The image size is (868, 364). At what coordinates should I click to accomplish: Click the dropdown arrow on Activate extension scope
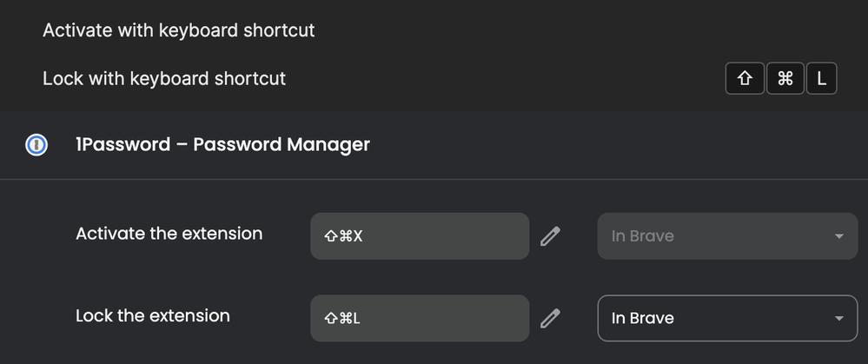(x=838, y=237)
